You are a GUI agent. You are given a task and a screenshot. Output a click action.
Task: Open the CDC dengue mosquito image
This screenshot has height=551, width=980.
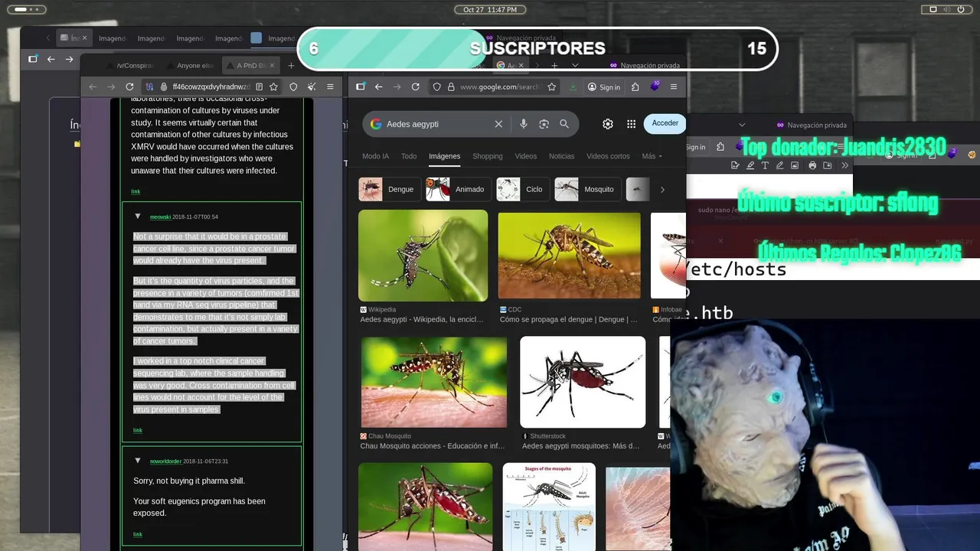(x=569, y=256)
